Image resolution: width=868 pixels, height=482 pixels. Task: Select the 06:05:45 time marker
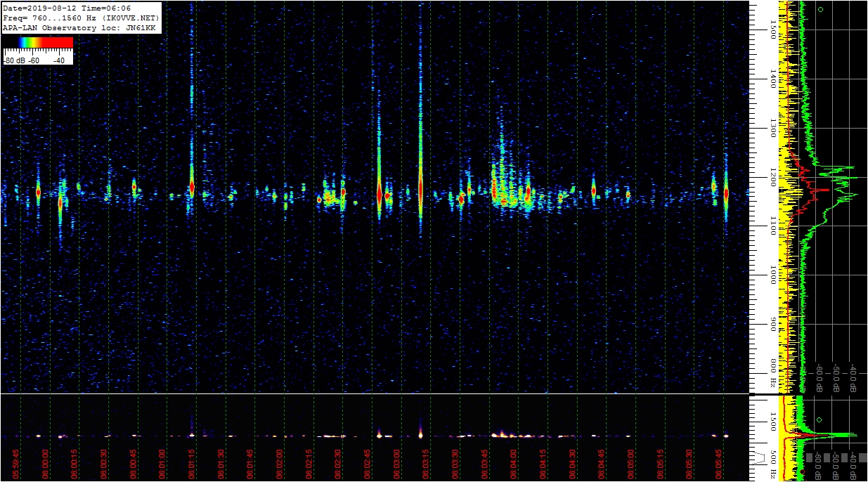tap(718, 462)
